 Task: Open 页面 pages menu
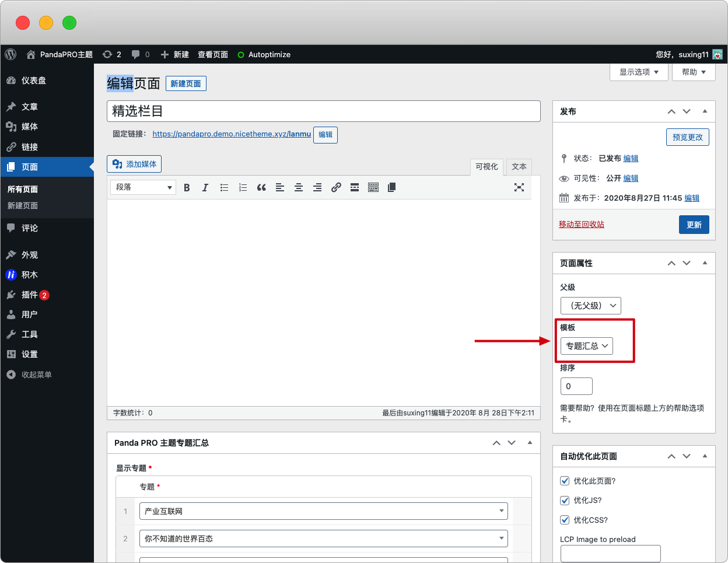point(47,167)
